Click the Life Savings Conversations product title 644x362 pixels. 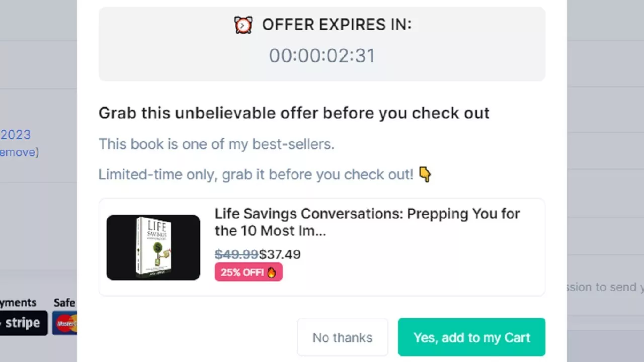(x=367, y=222)
